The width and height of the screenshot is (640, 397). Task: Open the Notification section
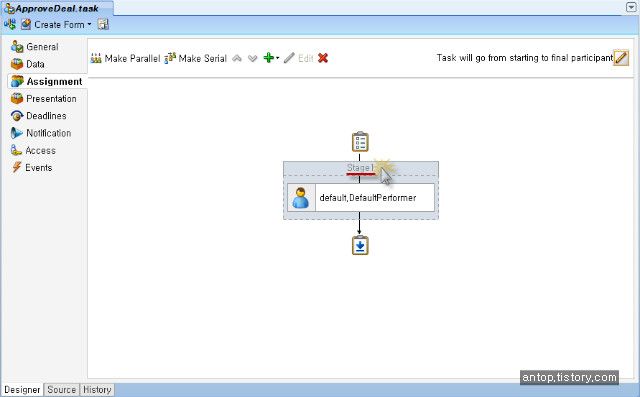(41, 133)
